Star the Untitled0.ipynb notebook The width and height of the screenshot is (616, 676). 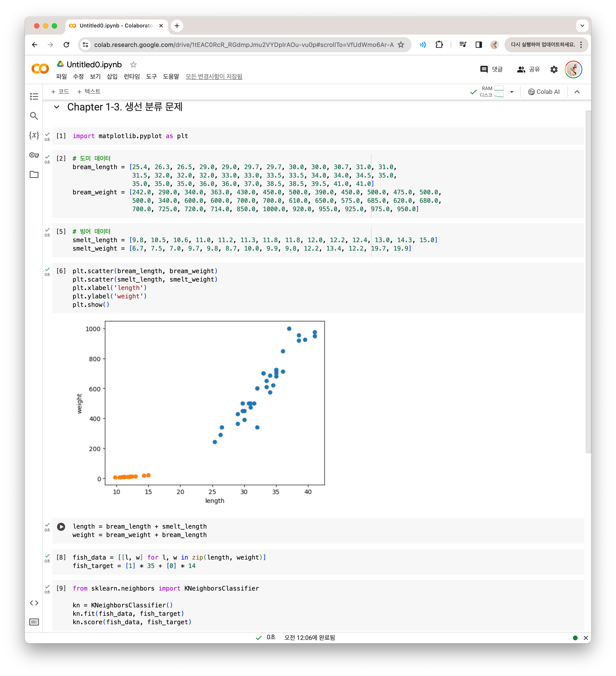133,64
